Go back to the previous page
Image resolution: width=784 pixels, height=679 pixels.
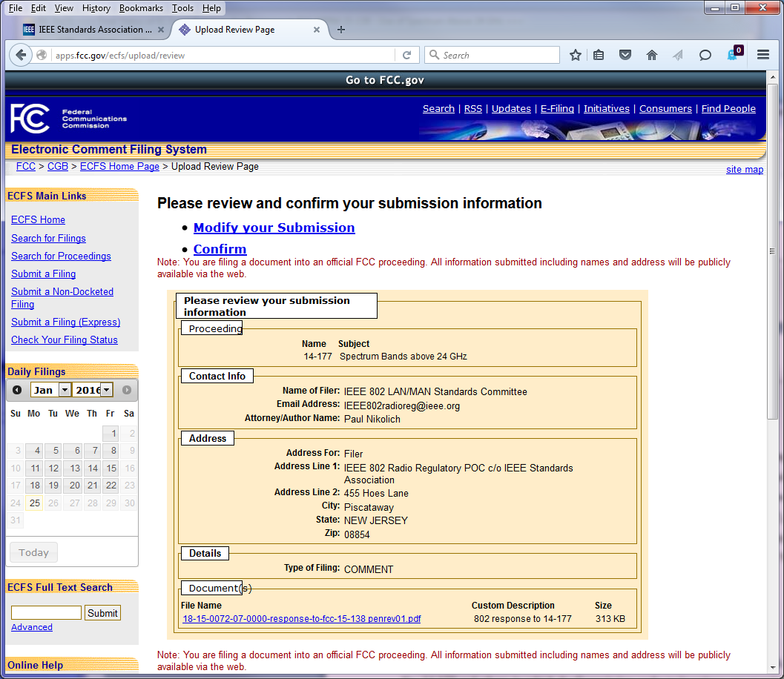point(21,55)
